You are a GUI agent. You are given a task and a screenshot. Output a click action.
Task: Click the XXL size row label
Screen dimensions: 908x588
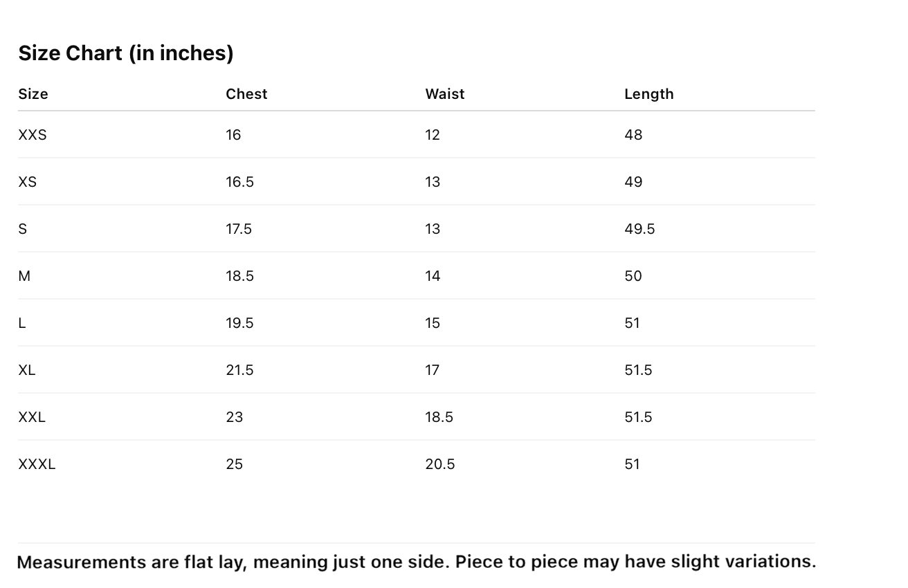pos(32,417)
